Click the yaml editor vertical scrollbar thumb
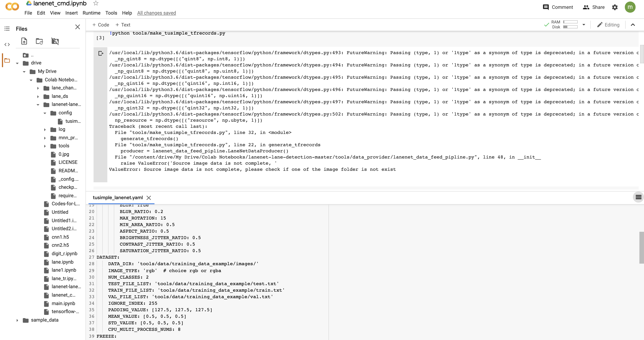 click(641, 248)
